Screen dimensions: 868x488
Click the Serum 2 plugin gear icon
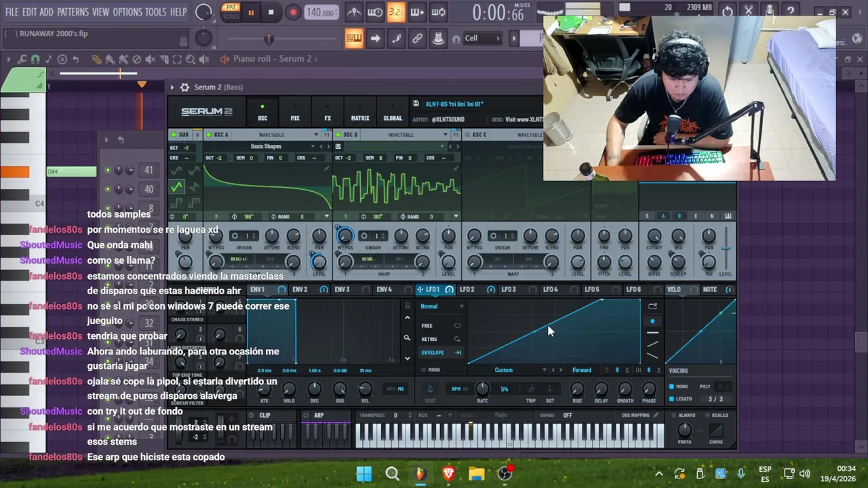(184, 87)
